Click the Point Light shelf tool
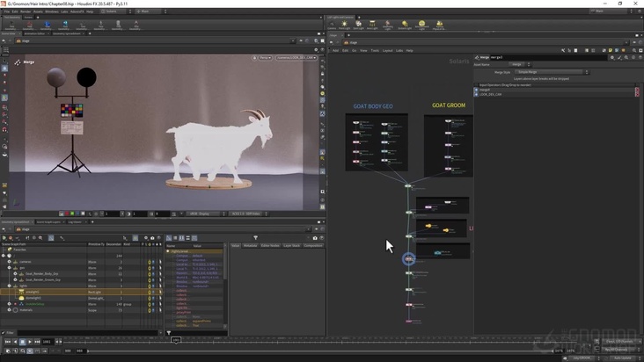Screen dimensions: 644x362 (x=345, y=25)
